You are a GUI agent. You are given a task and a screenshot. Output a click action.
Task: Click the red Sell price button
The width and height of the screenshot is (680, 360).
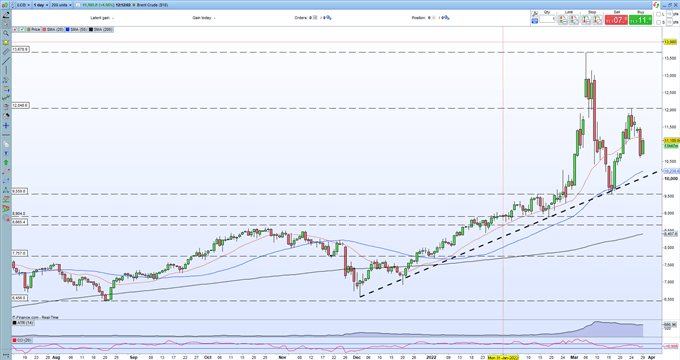pos(616,20)
